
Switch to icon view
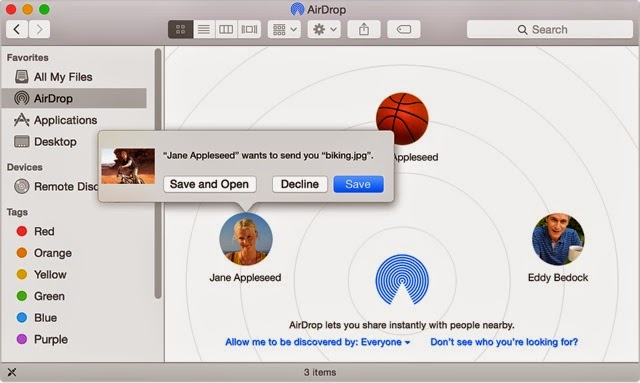point(180,29)
